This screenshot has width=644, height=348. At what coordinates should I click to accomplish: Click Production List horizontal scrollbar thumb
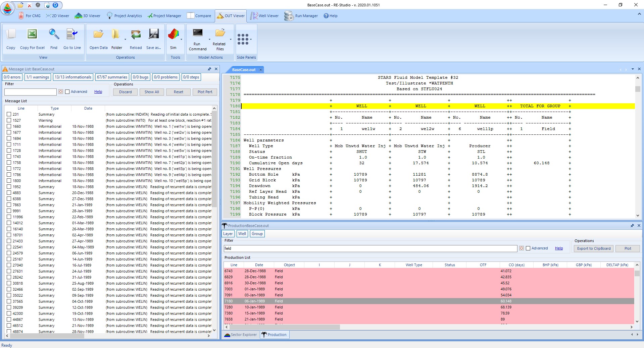[x=285, y=327]
